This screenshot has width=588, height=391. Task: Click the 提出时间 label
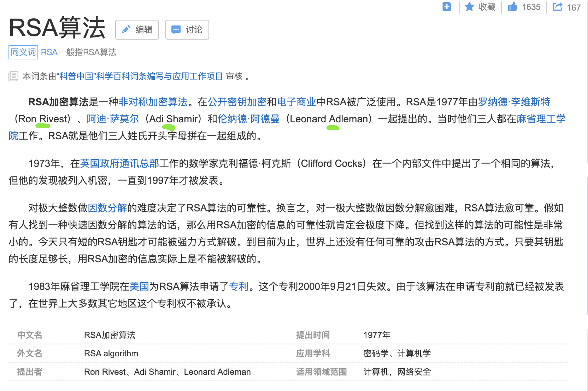click(313, 335)
